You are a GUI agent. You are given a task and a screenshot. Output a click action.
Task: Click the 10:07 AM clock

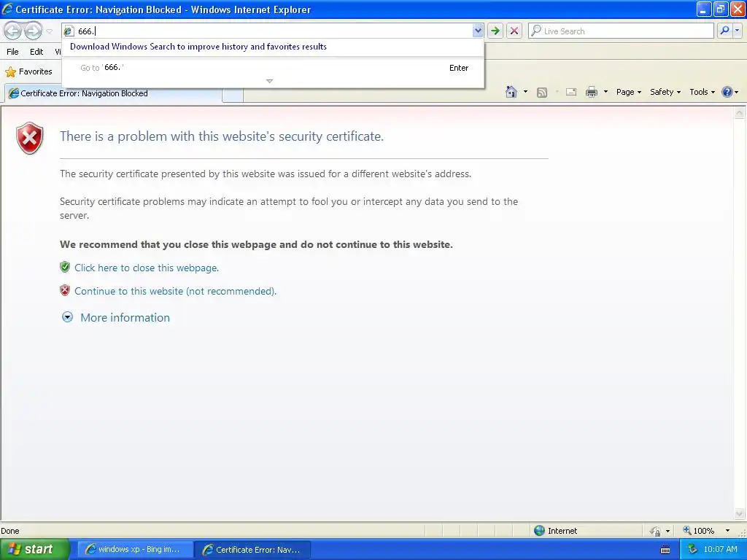coord(720,549)
